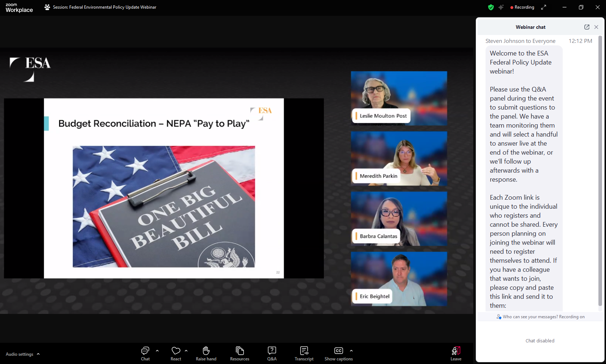The image size is (606, 364).
Task: Pop out the Webinar chat window
Action: pos(587,27)
